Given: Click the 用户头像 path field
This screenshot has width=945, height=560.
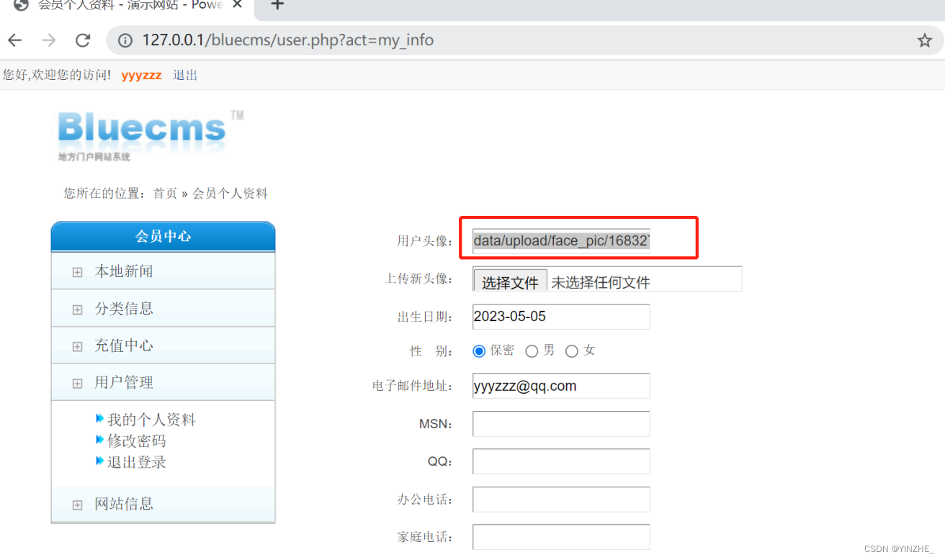Looking at the screenshot, I should [x=561, y=241].
